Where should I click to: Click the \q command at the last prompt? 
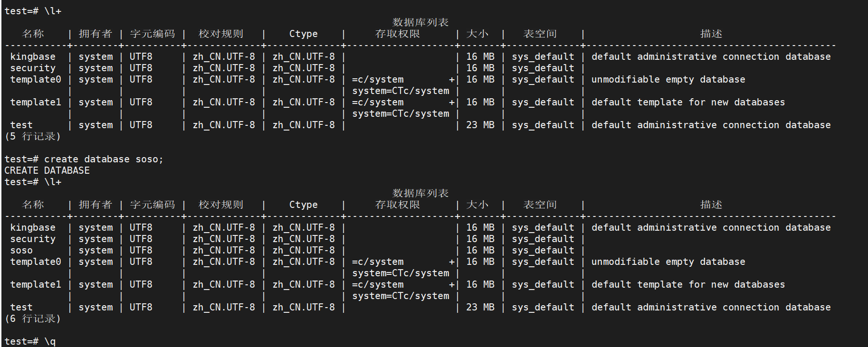pyautogui.click(x=50, y=342)
